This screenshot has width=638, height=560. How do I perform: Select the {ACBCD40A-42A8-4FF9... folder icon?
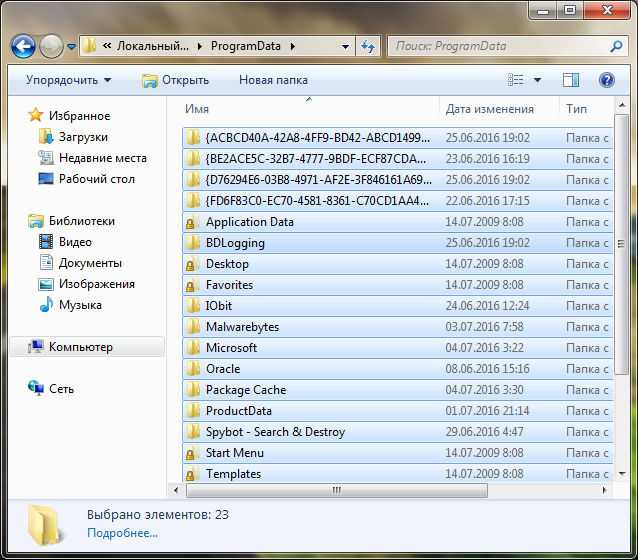click(193, 138)
